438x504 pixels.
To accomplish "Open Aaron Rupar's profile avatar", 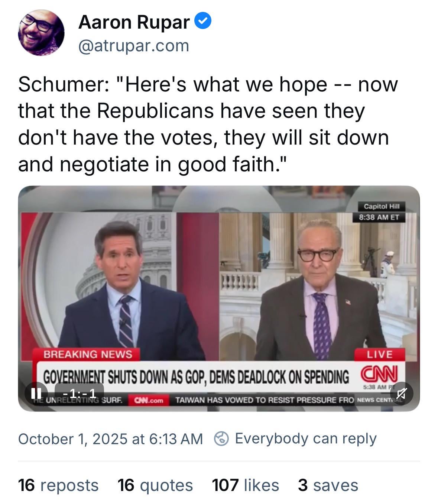I will tap(41, 33).
